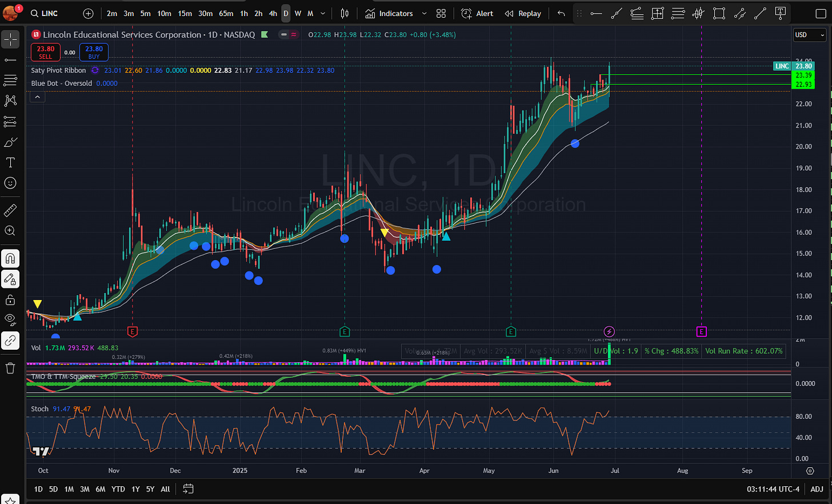
Task: Open the go to date calendar icon
Action: tap(188, 489)
